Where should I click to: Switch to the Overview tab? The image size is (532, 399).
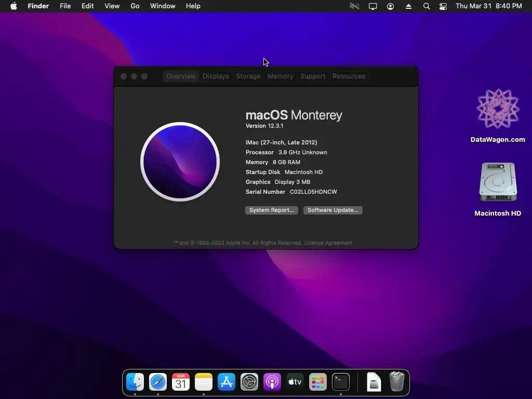181,76
